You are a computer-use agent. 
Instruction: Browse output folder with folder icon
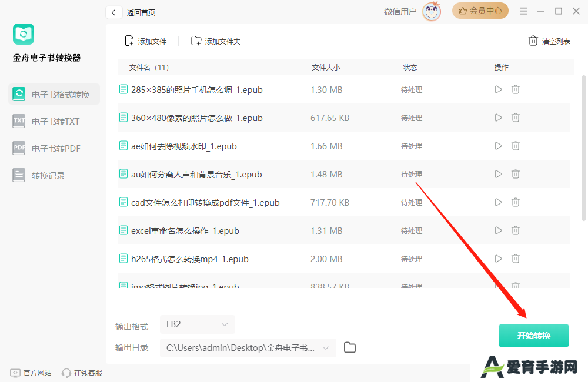click(349, 347)
